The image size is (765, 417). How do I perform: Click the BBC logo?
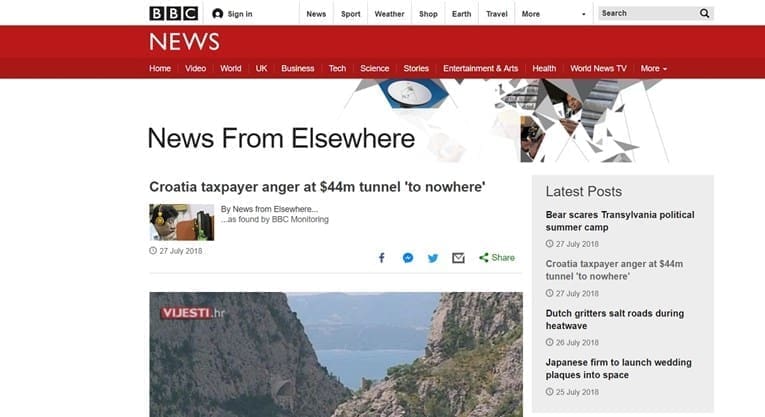click(174, 13)
